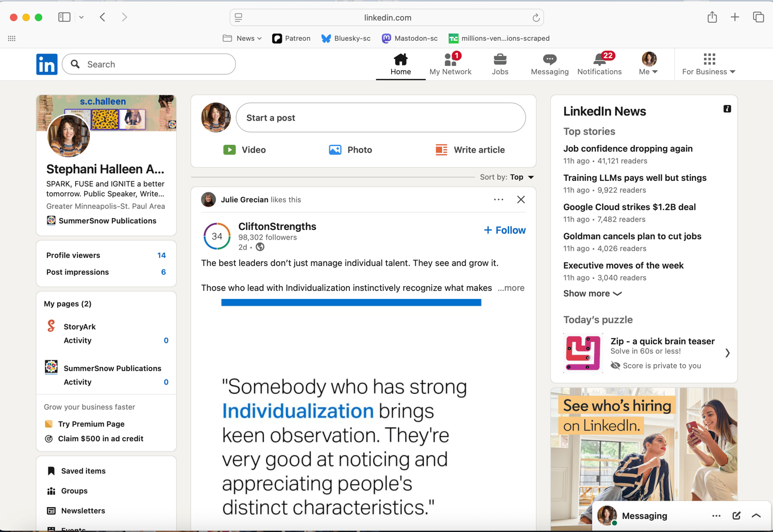View Profile viewers count
773x532 pixels.
(106, 255)
